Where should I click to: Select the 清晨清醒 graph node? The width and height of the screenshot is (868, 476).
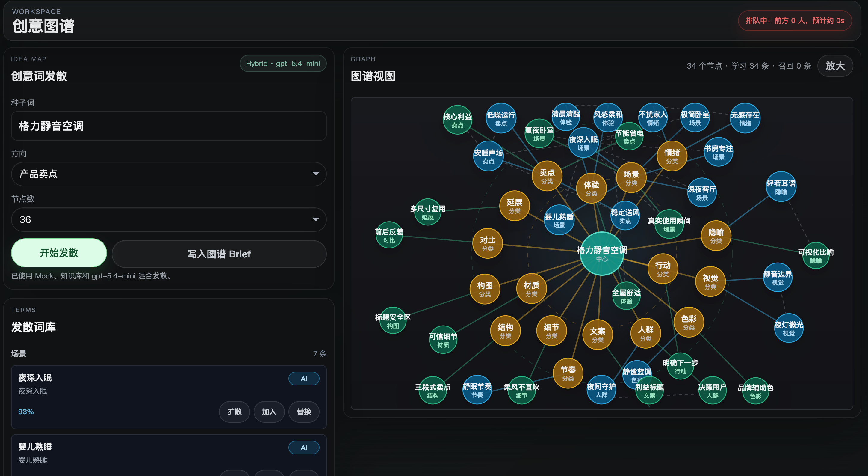pyautogui.click(x=566, y=117)
